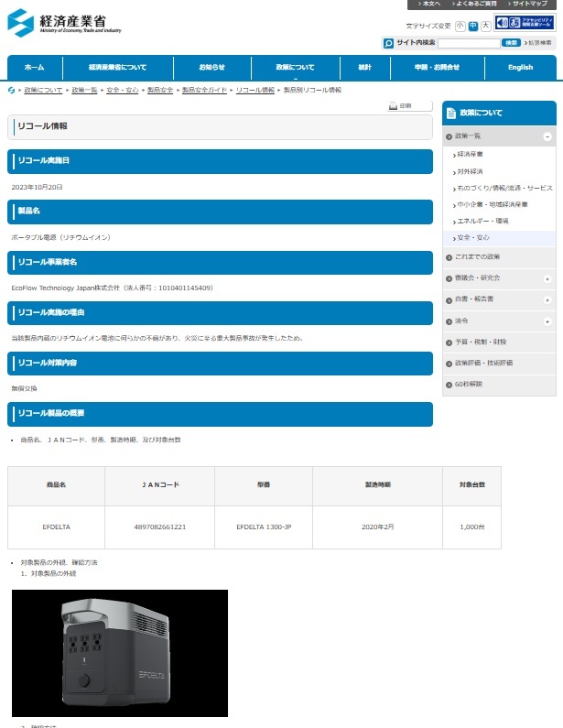This screenshot has height=728, width=563.
Task: Open これまでの政策 in the sidebar
Action: [x=477, y=256]
